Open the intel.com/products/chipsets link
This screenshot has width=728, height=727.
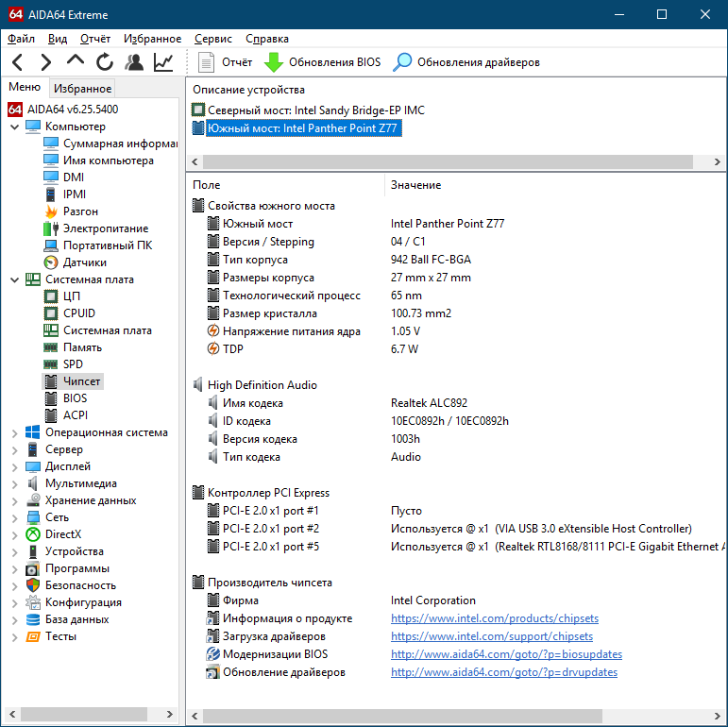click(495, 618)
